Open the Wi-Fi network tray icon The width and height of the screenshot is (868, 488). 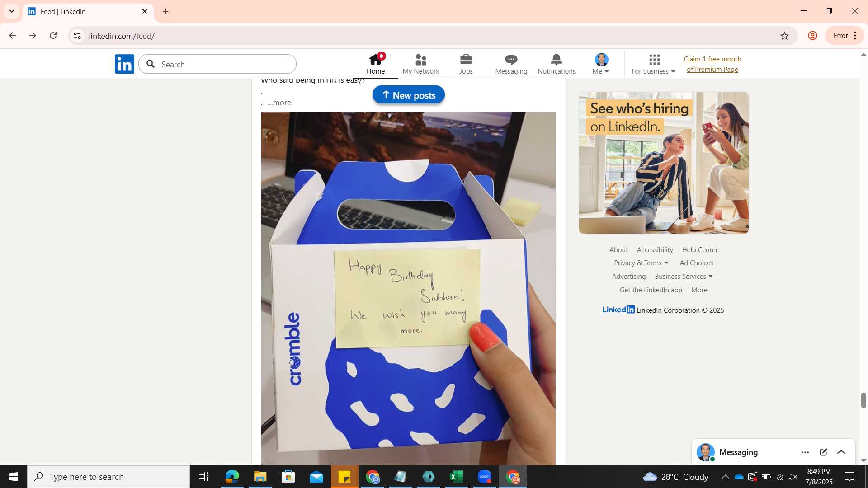coord(780,477)
